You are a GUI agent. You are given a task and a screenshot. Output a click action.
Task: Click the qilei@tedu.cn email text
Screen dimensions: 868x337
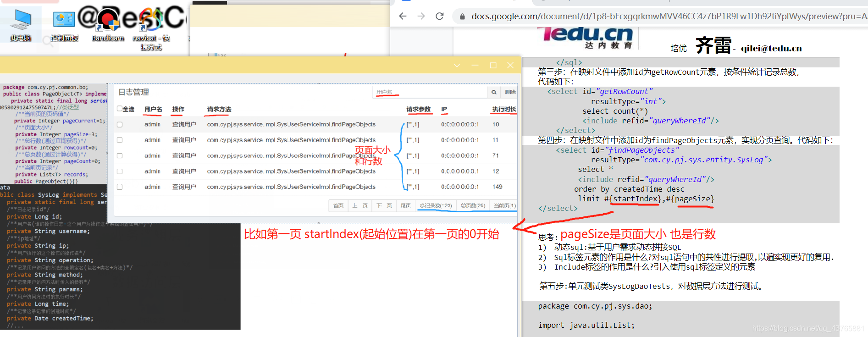(x=771, y=48)
